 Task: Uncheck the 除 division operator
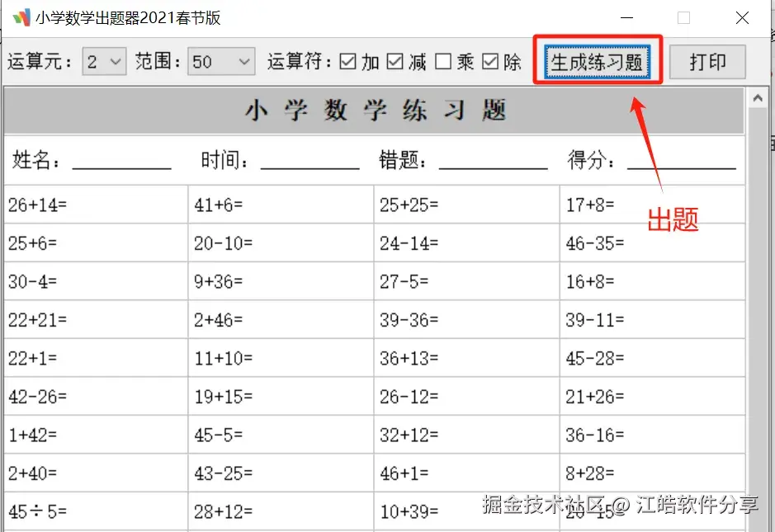pos(492,60)
